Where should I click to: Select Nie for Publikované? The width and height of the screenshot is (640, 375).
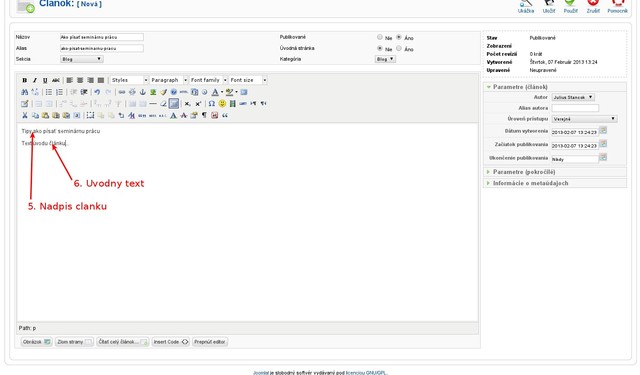(x=380, y=37)
